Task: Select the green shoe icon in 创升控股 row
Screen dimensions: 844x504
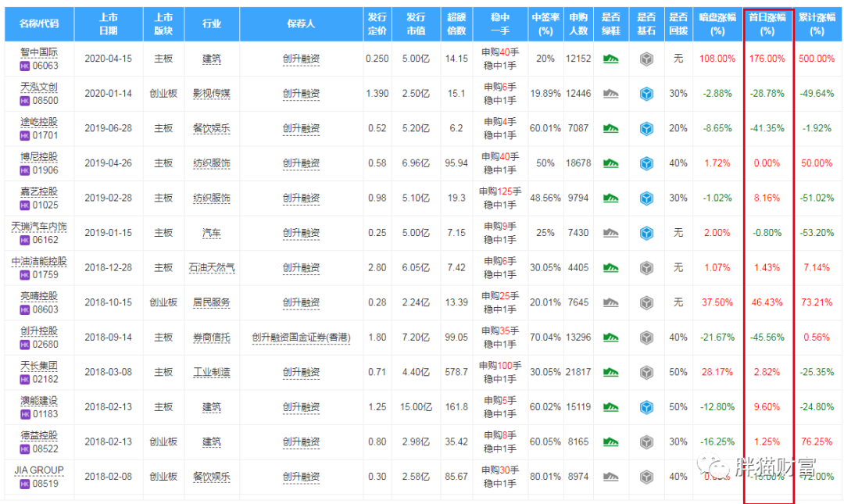Action: [610, 336]
